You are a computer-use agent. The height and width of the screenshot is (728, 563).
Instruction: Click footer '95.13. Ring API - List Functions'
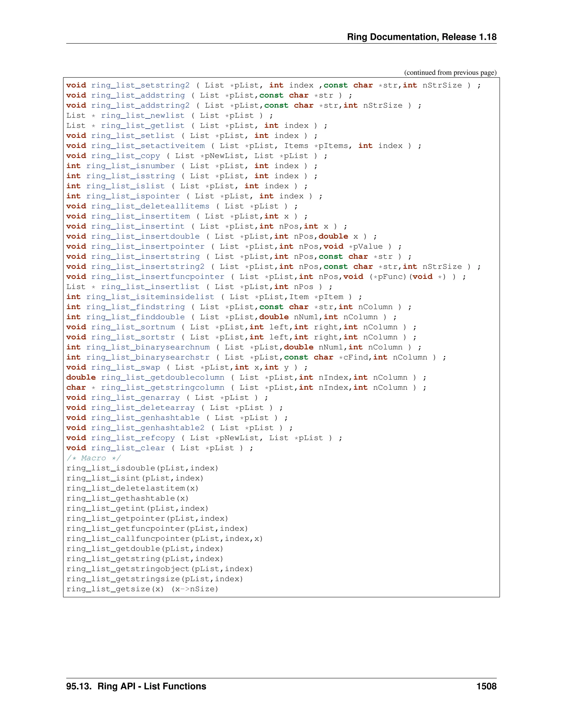pos(136,687)
